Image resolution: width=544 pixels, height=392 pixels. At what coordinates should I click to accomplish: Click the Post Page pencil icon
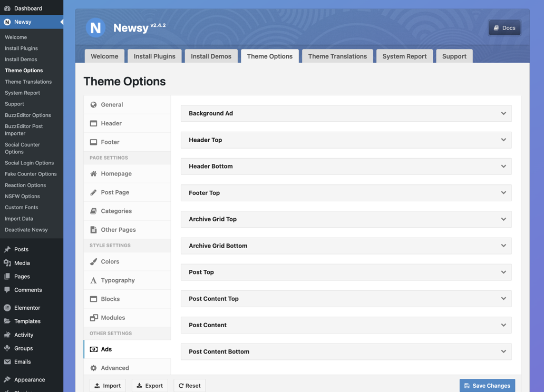(x=93, y=192)
